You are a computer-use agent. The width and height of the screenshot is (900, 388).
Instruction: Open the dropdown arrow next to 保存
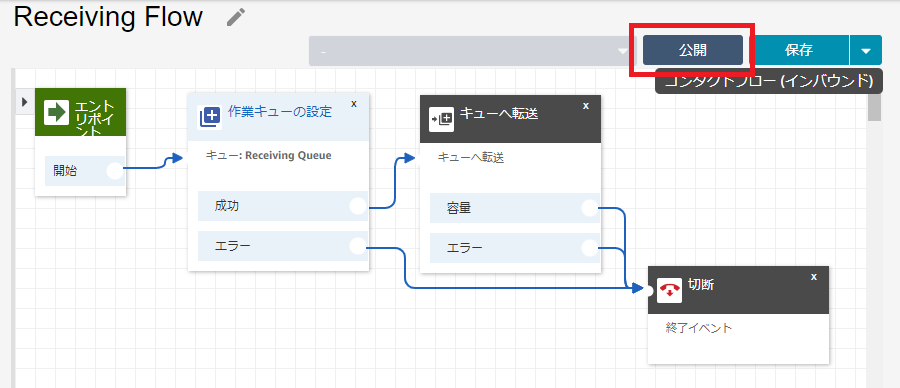[866, 50]
